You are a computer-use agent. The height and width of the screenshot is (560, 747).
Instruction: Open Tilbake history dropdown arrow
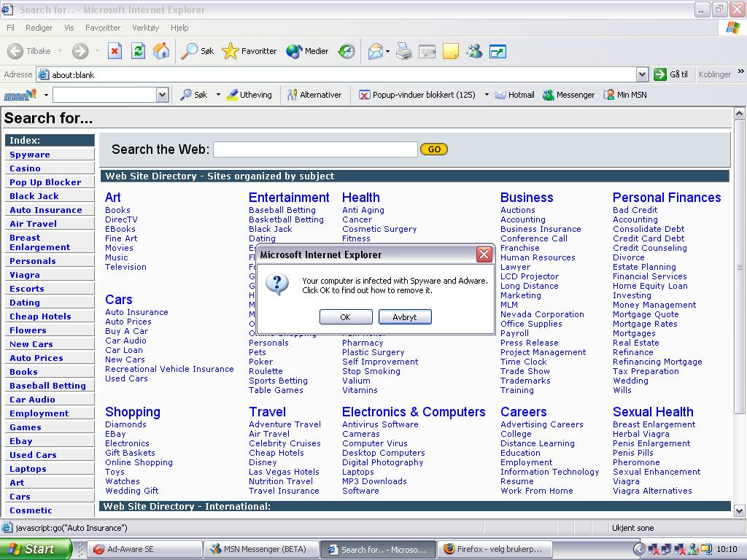60,51
